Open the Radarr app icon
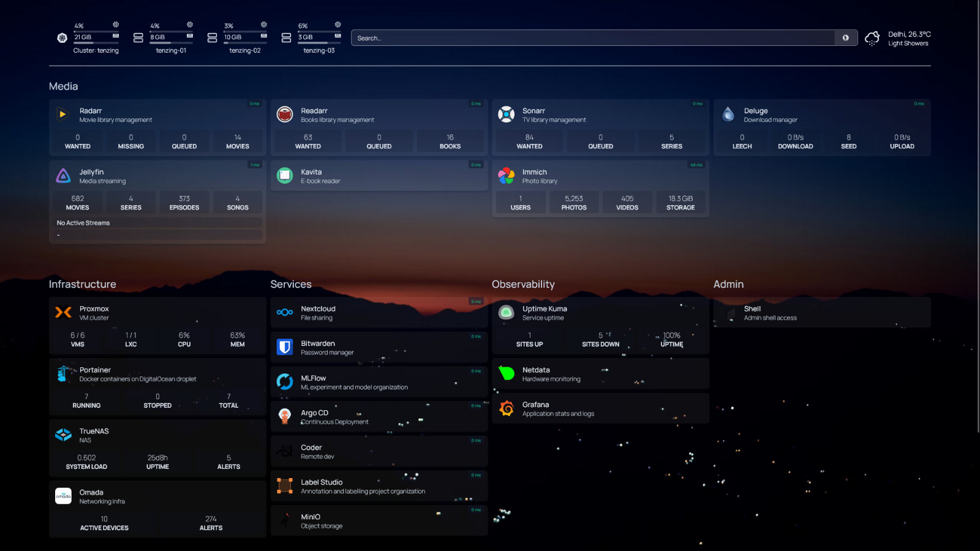The width and height of the screenshot is (980, 551). click(63, 114)
